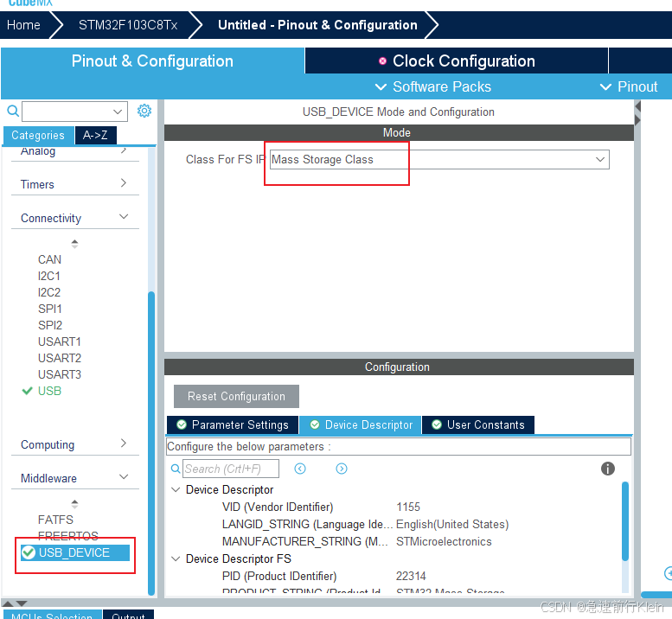Click Reset Configuration button

coord(236,396)
